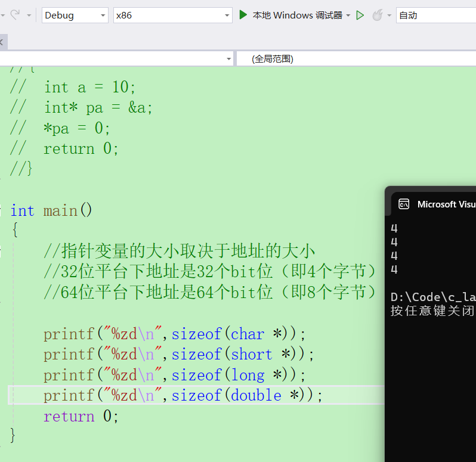Image resolution: width=476 pixels, height=462 pixels.
Task: Click the Hot Reload flame icon
Action: (378, 15)
